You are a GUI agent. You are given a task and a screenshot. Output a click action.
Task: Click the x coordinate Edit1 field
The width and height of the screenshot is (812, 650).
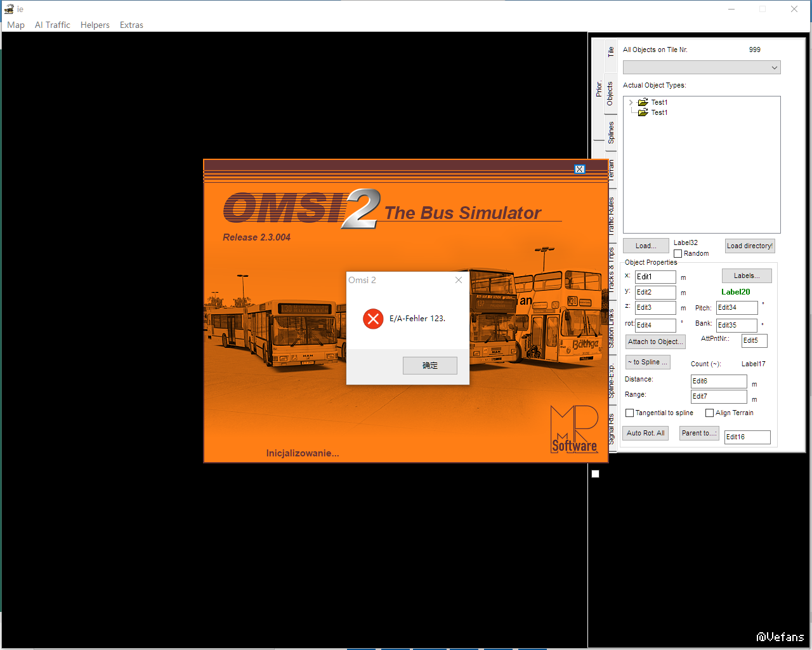pyautogui.click(x=655, y=277)
